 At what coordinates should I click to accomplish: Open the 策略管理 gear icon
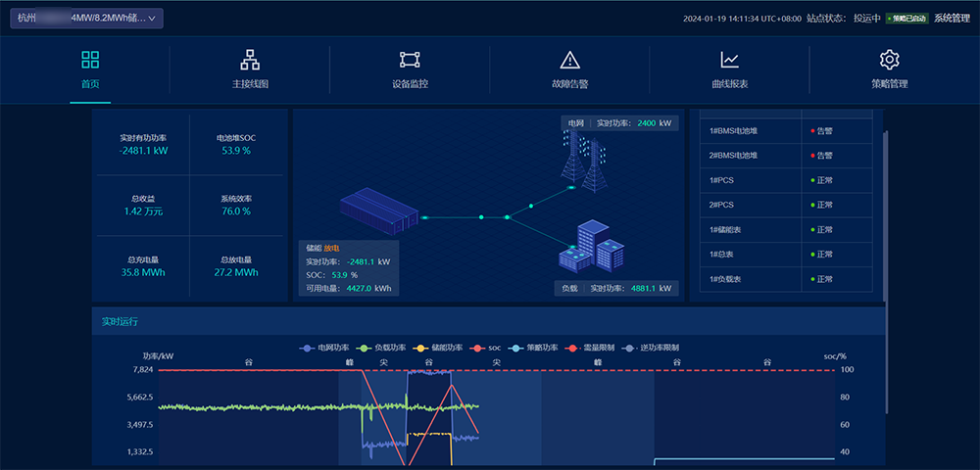889,60
